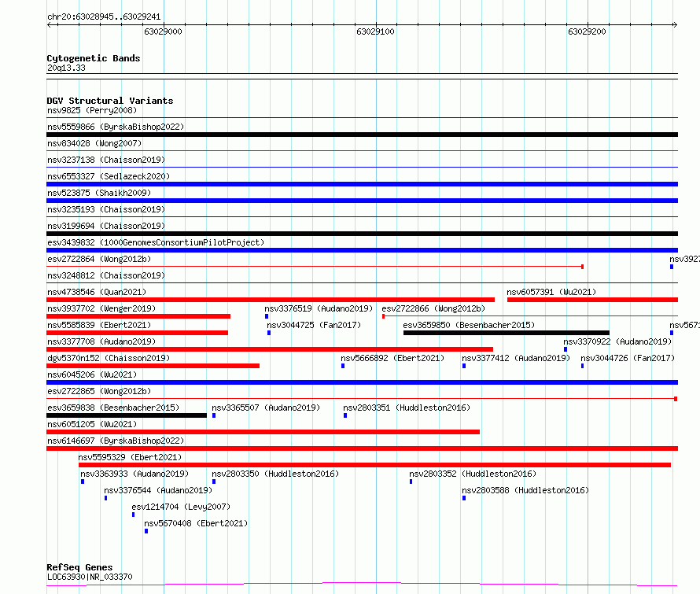Select nsv3248812 (Chaisson2019) label
The width and height of the screenshot is (700, 594).
coord(106,275)
